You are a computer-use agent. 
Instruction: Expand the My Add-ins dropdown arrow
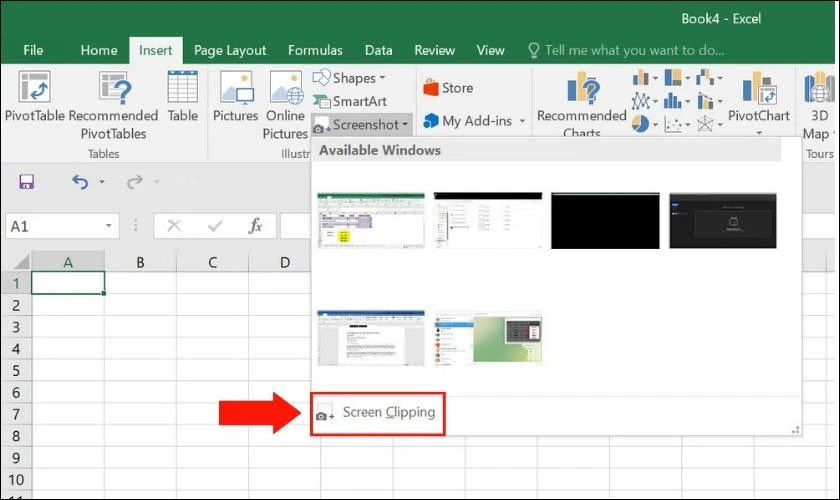coord(522,121)
